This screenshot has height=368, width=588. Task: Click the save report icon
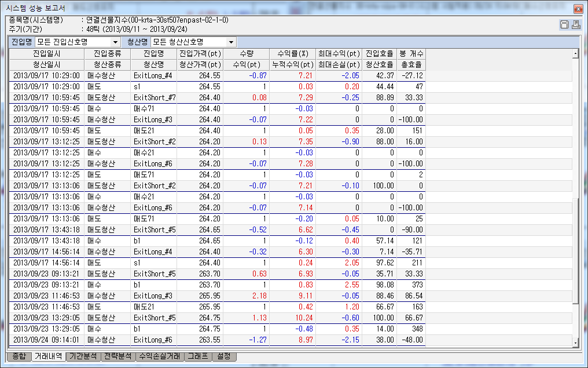point(564,24)
